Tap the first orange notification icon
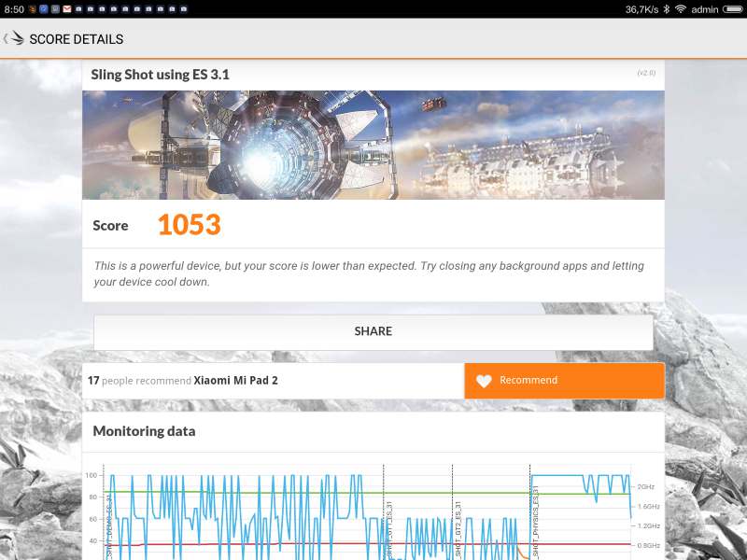Screen dimensions: 747x560 [x=33, y=9]
